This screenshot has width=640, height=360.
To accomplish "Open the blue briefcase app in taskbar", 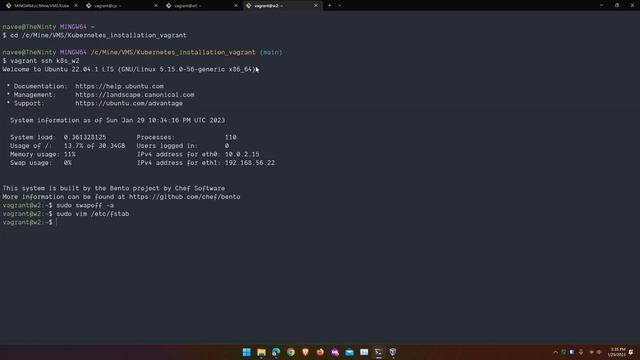I will click(349, 352).
